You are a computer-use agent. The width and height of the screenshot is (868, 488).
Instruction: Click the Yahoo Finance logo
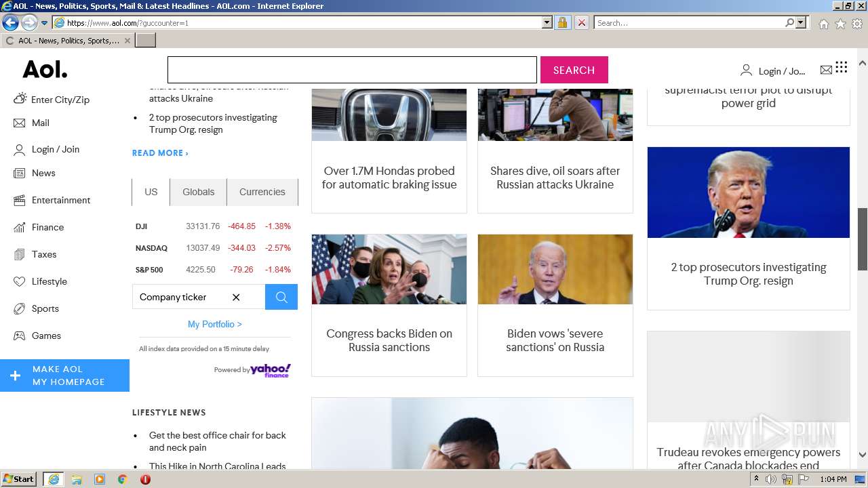pos(271,370)
